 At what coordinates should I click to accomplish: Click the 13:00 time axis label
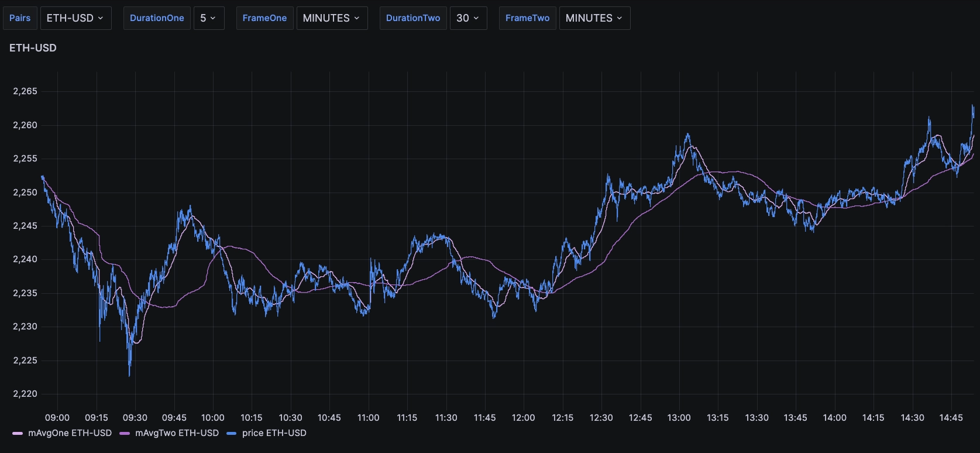click(x=679, y=418)
